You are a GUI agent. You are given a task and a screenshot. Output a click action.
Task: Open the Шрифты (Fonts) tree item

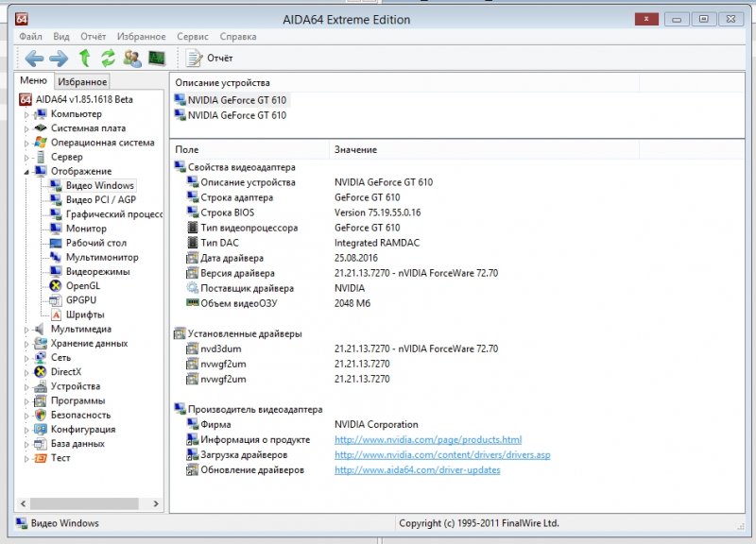84,314
